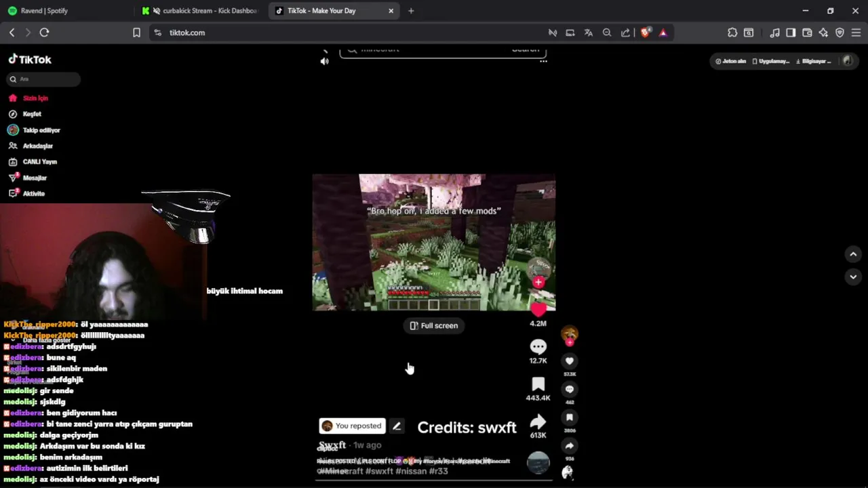Click the Ara search field in sidebar
Viewport: 868px width, 488px height.
click(x=43, y=79)
